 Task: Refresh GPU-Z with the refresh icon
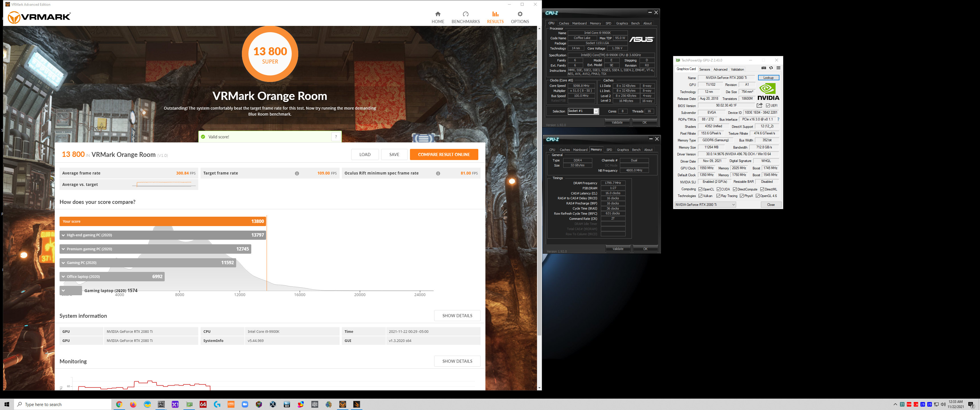click(771, 68)
